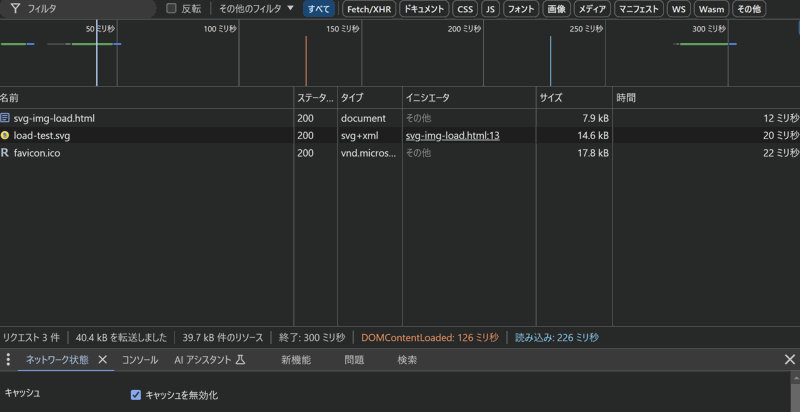Screen dimensions: 800x412
Task: Open the svg-img-load.html:13 initiator link
Action: click(x=452, y=135)
